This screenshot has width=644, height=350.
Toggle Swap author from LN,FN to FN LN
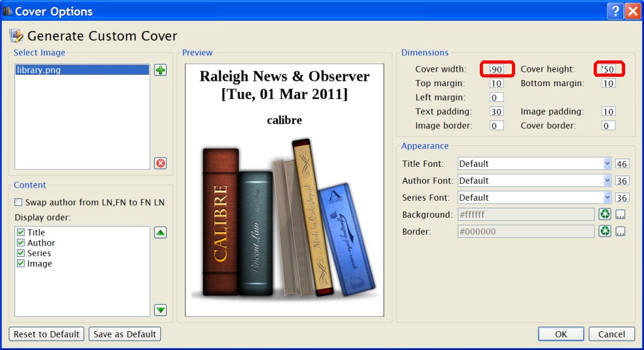[x=89, y=202]
